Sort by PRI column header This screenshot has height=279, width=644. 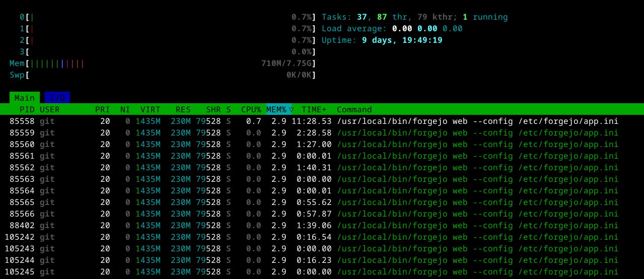(103, 109)
